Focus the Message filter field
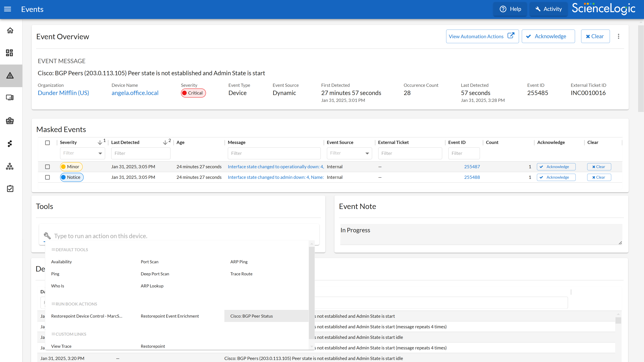This screenshot has width=644, height=362. 274,153
